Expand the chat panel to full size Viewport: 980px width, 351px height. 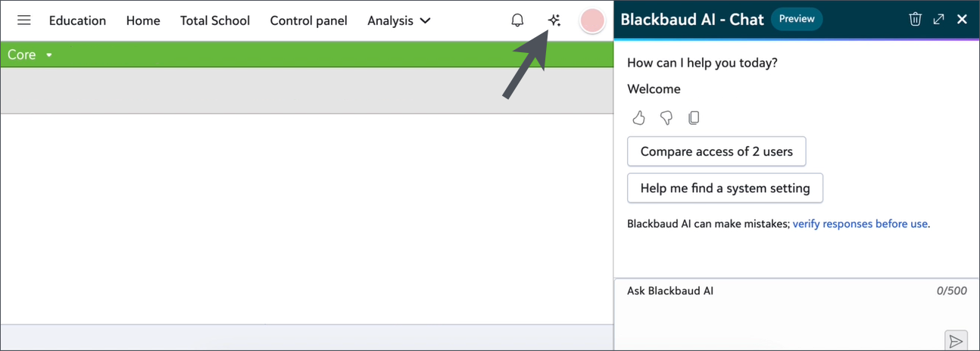coord(939,20)
